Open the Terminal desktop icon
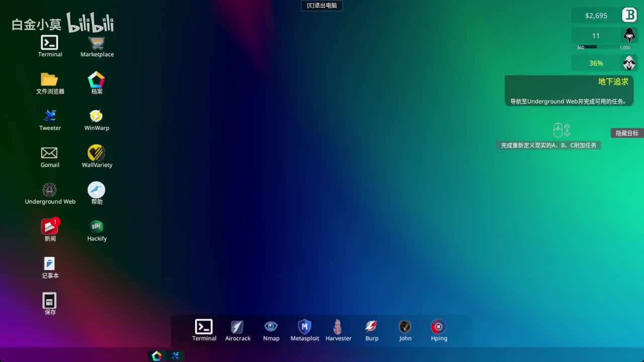This screenshot has height=362, width=644. pos(49,43)
